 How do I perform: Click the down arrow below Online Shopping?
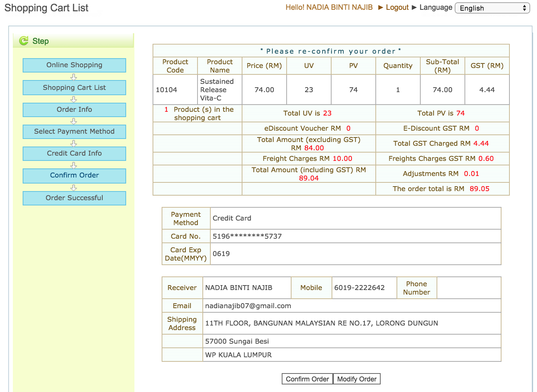74,77
